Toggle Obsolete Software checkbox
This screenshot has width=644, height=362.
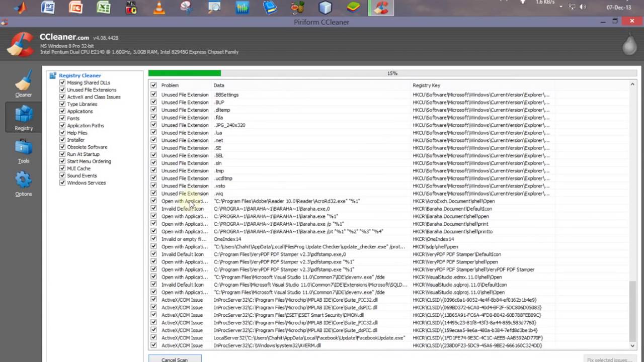[x=62, y=147]
